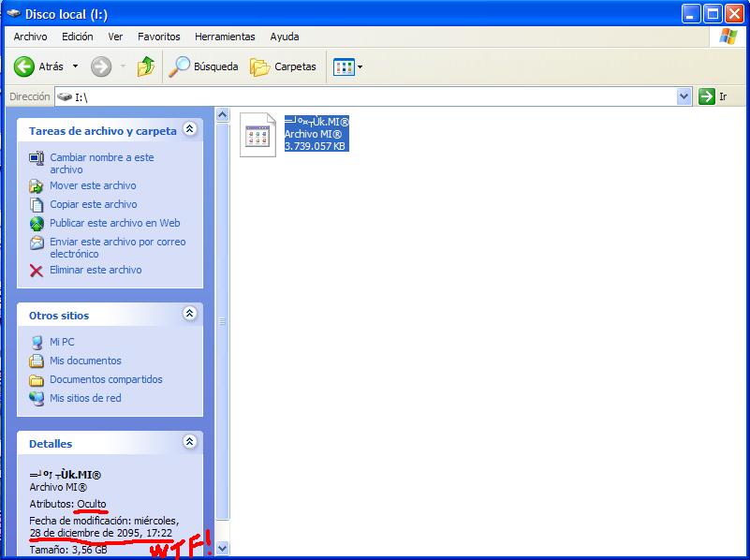750x560 pixels.
Task: Open the Ver menu
Action: pyautogui.click(x=115, y=37)
